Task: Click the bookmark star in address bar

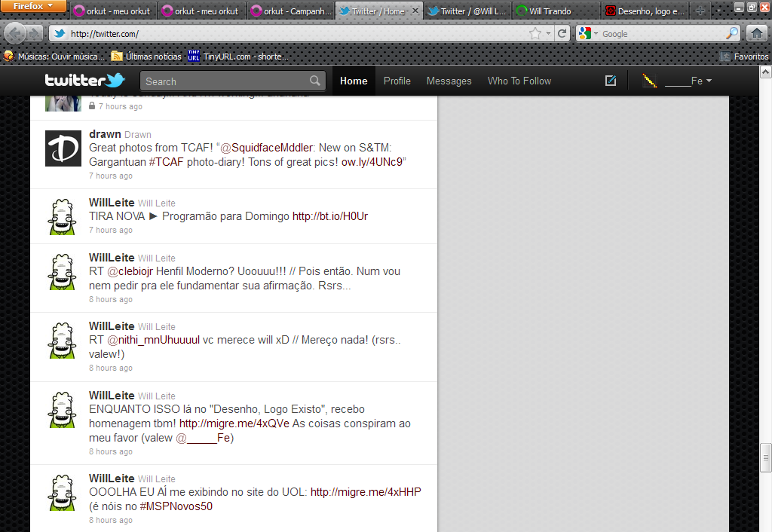Action: [x=535, y=33]
